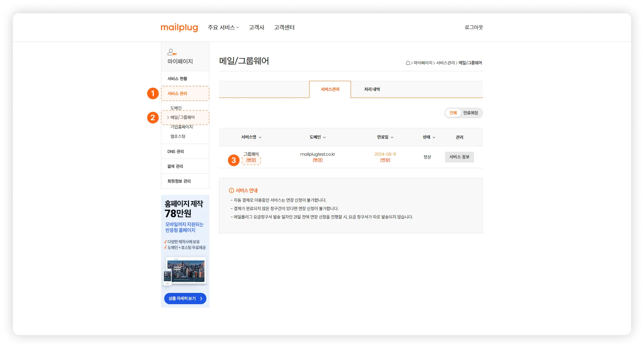Open DNS 관리 in sidebar
This screenshot has height=348, width=644.
click(x=175, y=151)
